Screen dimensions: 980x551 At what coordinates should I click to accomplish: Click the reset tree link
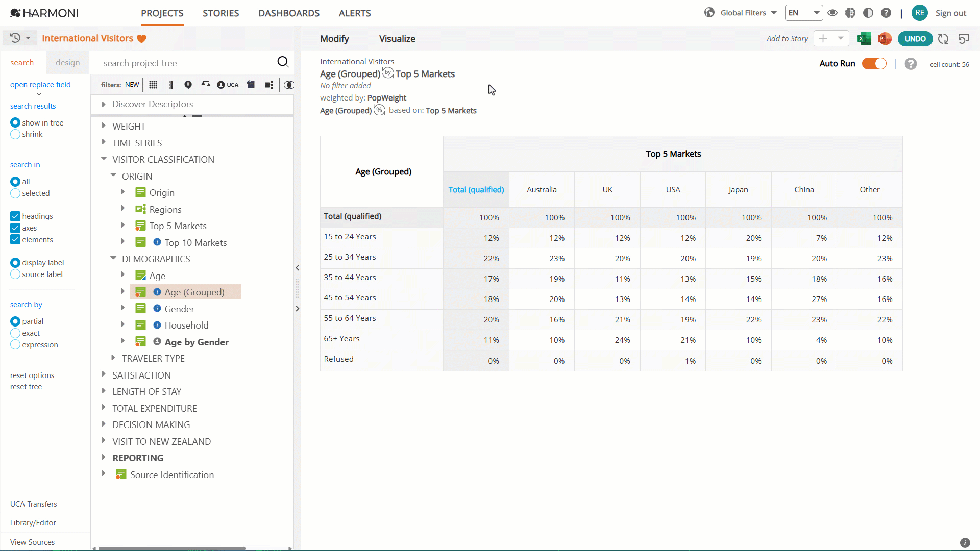[x=26, y=387]
